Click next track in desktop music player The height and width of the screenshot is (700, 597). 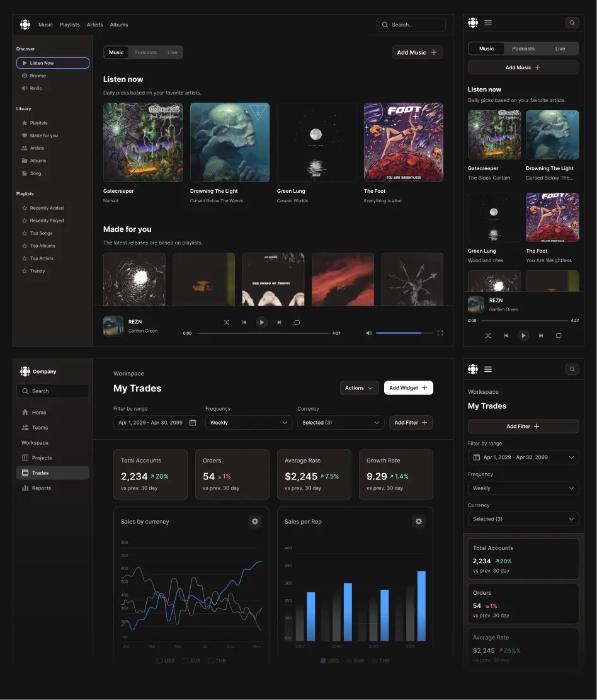point(280,323)
